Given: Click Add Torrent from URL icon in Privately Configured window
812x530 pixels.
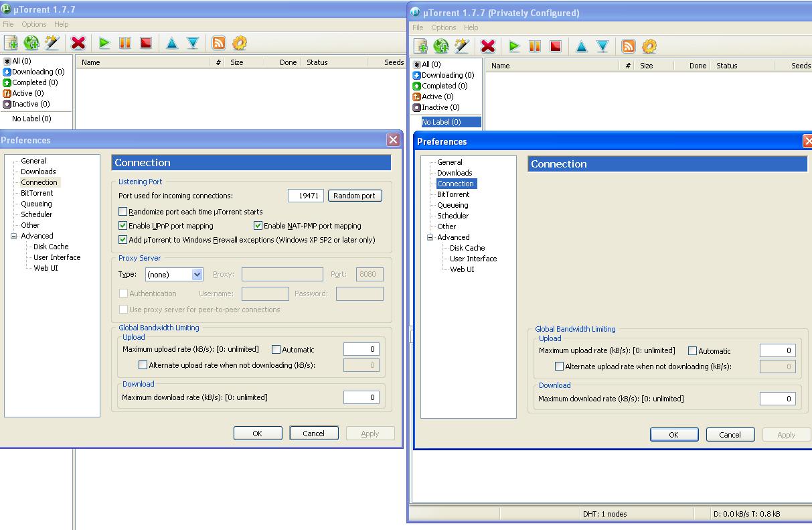Looking at the screenshot, I should [x=441, y=46].
